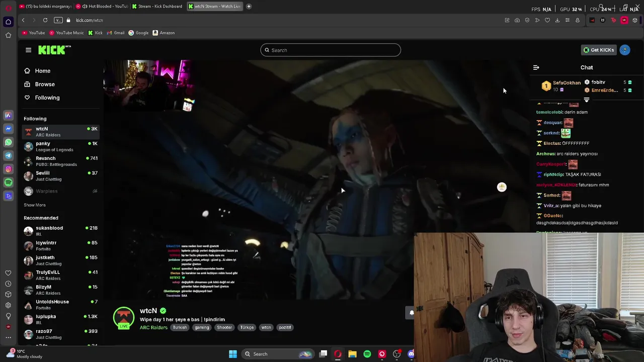Go back to previous page
Viewport: 644px width, 362px height.
23,20
